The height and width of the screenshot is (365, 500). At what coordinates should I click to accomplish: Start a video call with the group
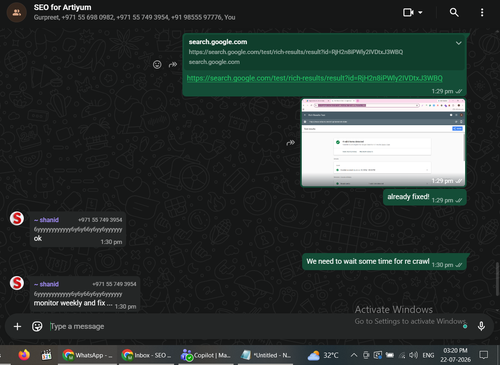(x=408, y=12)
